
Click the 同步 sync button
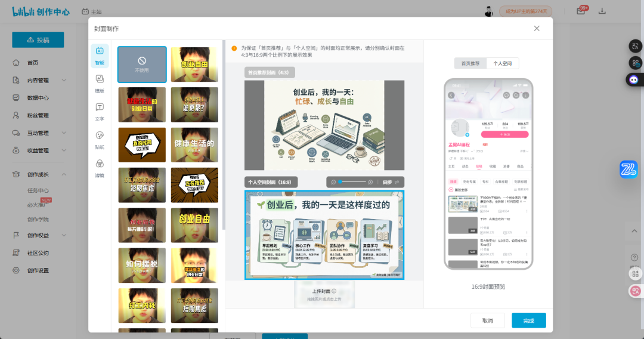[391, 182]
